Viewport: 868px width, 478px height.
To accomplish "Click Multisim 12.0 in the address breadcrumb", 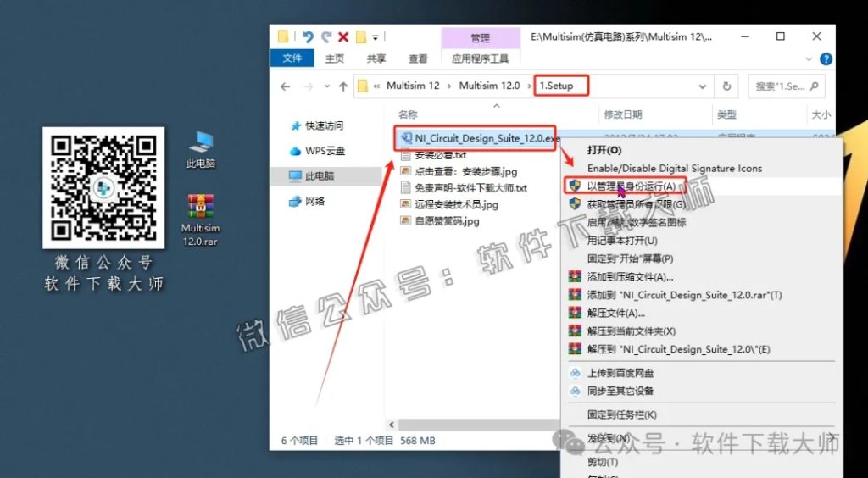I will (489, 86).
